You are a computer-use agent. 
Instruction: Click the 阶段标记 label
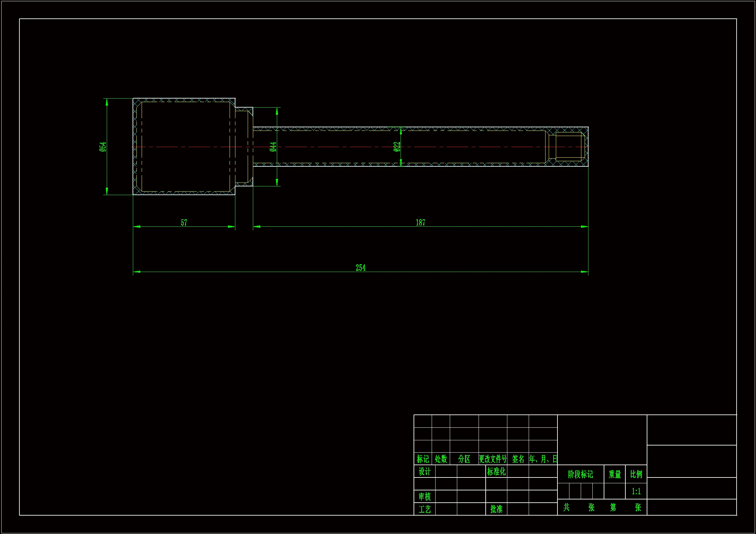tap(580, 474)
